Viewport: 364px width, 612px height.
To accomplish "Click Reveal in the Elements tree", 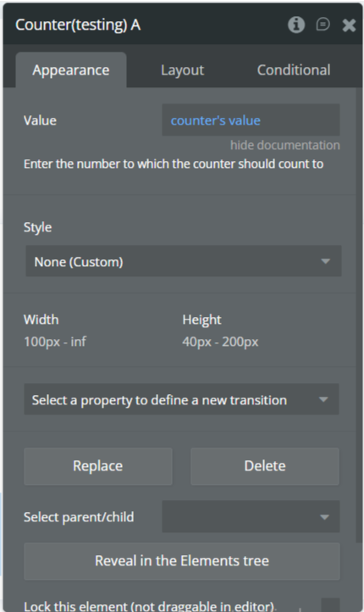I will pos(182,561).
